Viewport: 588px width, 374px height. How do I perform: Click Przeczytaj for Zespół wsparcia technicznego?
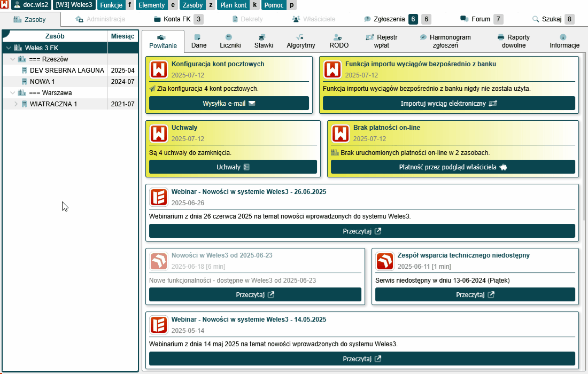coord(475,295)
